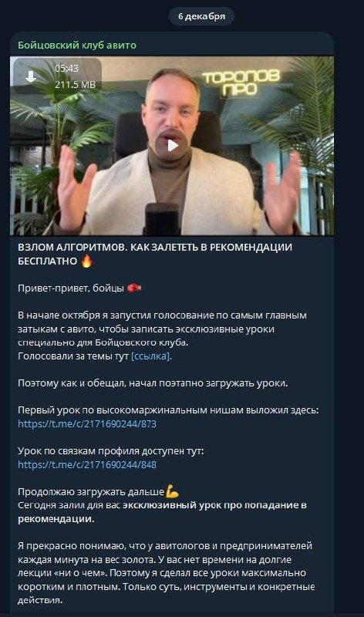This screenshot has height=617, width=364.
Task: Click the microphone in the video preview
Action: tap(161, 219)
